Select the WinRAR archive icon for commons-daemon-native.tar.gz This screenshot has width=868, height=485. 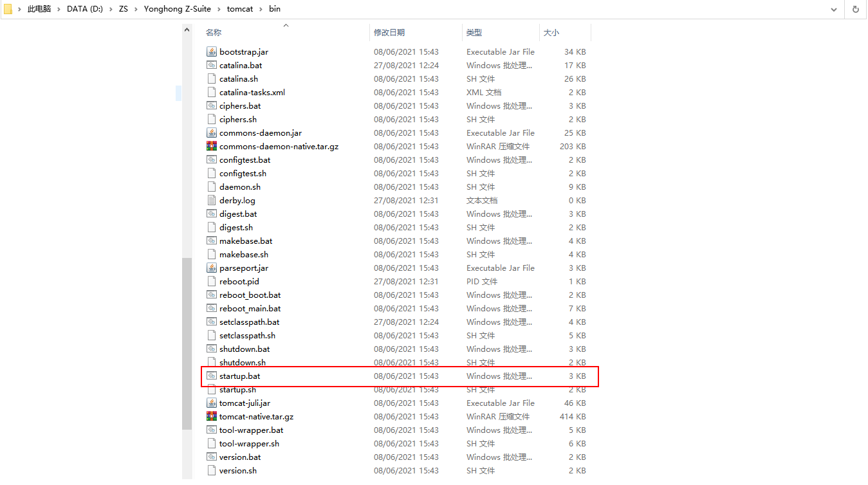click(212, 146)
